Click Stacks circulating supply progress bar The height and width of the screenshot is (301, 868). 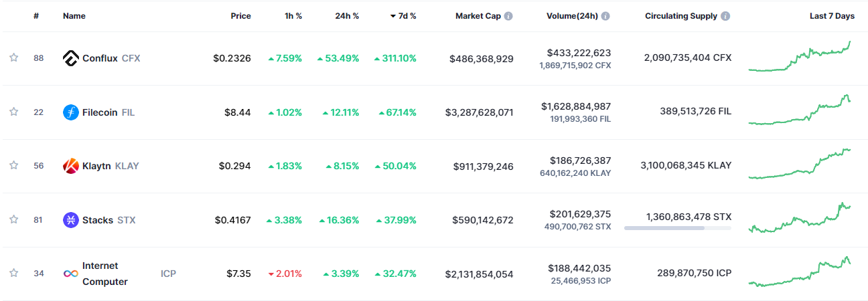click(x=678, y=228)
